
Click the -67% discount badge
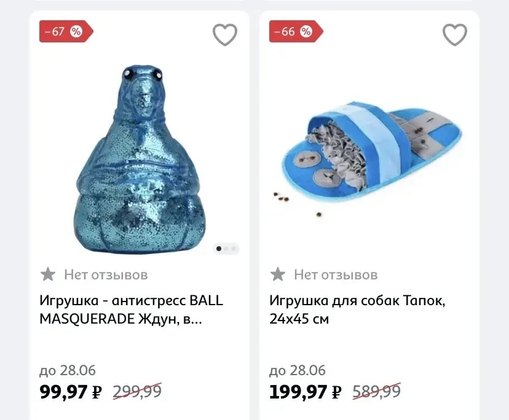tap(66, 31)
